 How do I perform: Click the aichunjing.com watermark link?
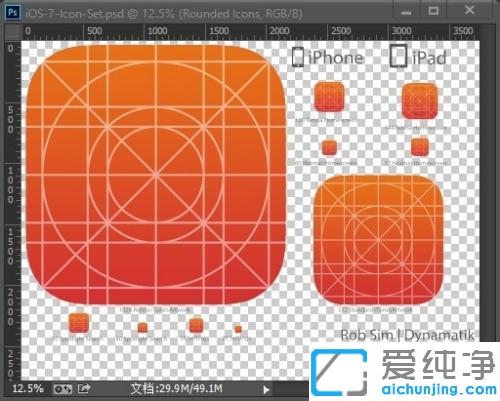coord(439,389)
